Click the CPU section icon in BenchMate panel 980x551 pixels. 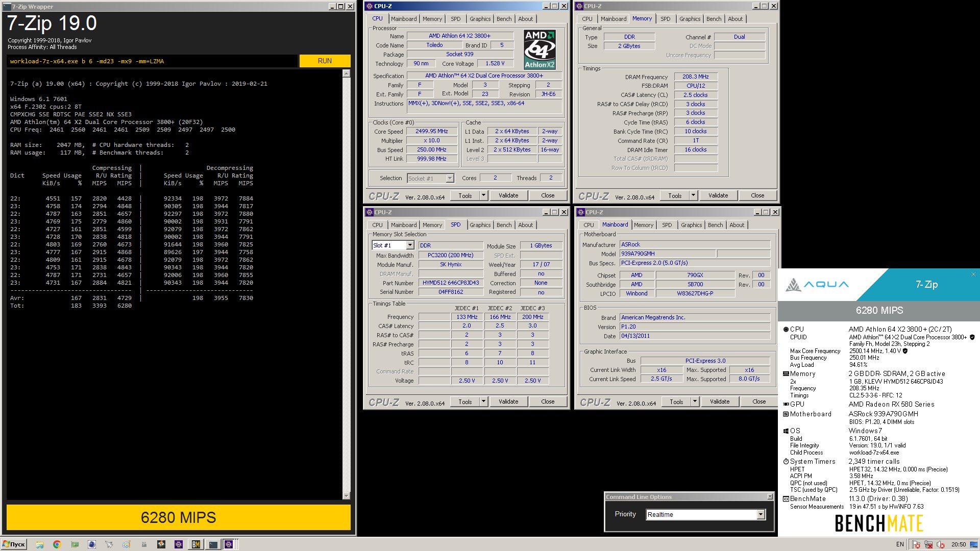[786, 330]
